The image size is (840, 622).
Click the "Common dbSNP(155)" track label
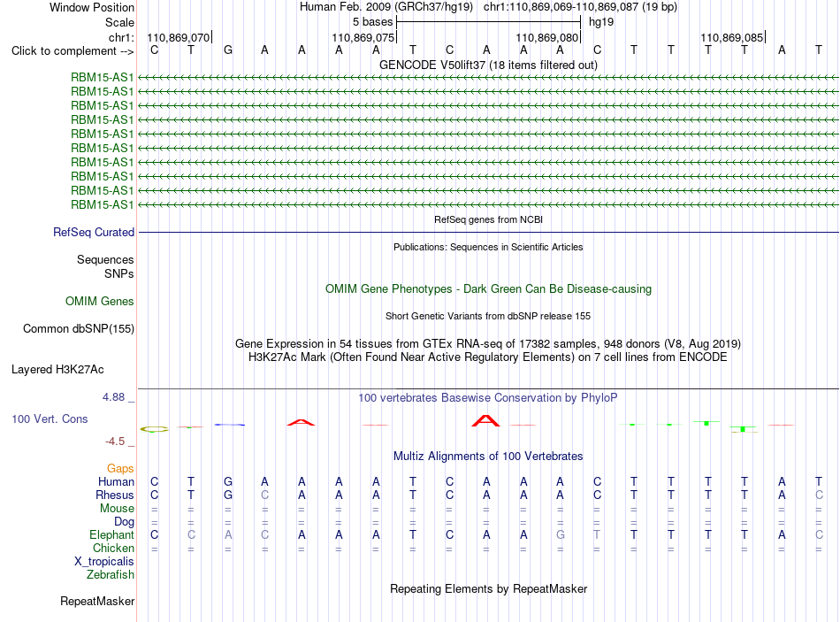point(79,328)
